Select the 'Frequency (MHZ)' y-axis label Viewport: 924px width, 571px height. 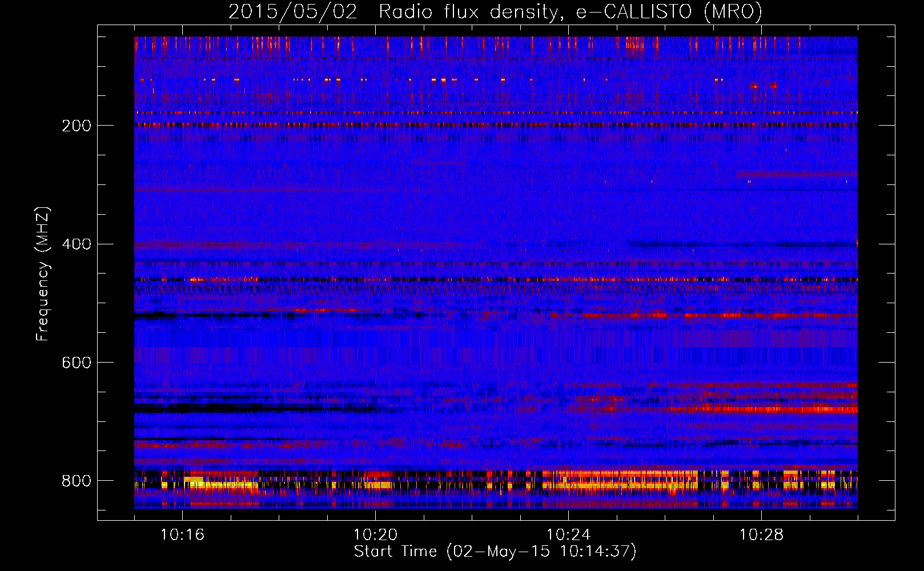(x=43, y=274)
